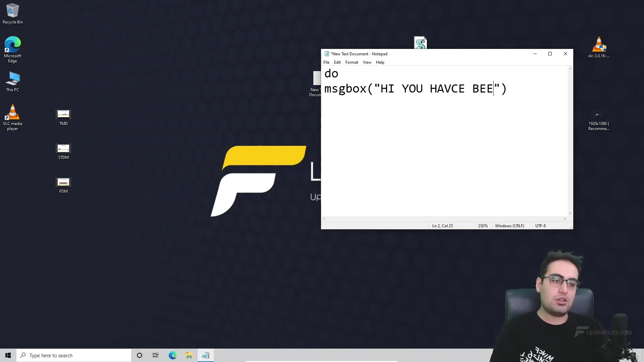This screenshot has height=362, width=644.
Task: Select the script file icon behind Notepad
Action: [x=420, y=42]
